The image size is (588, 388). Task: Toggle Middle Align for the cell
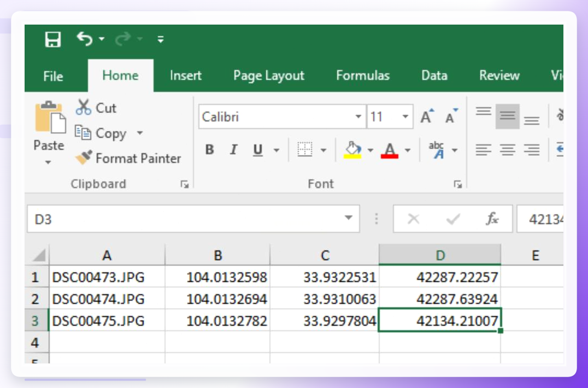[507, 116]
